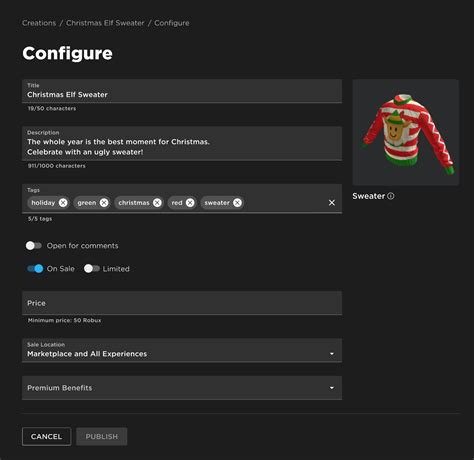Click the Configure breadcrumb
Image resolution: width=474 pixels, height=460 pixels.
click(x=172, y=23)
